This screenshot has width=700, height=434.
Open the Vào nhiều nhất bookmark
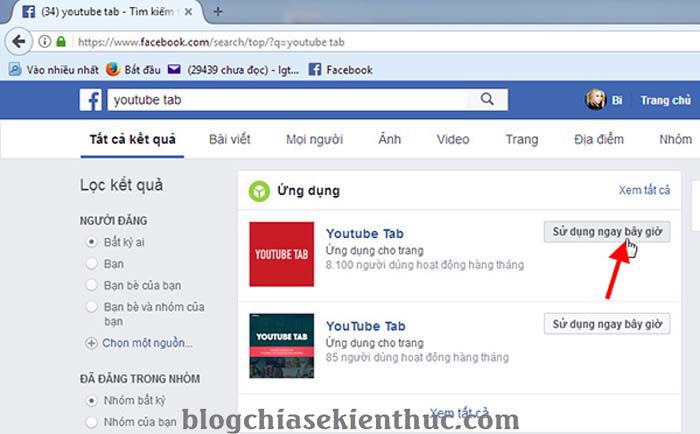tap(54, 69)
